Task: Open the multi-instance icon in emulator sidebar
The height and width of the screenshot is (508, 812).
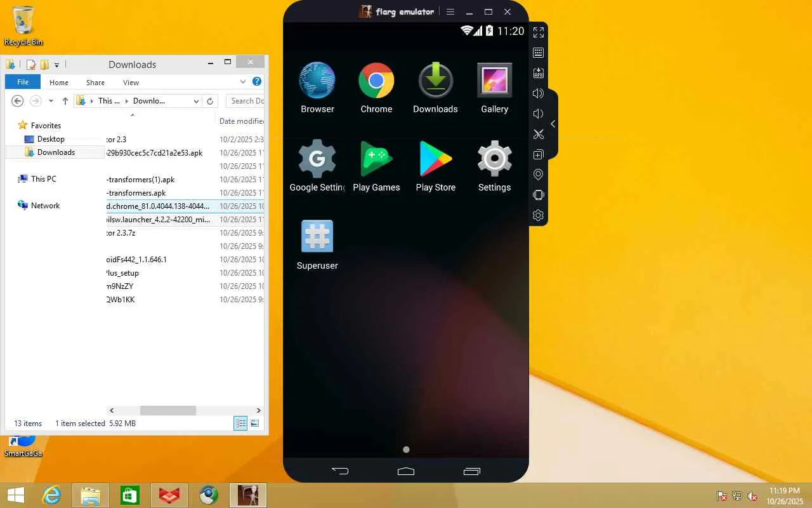Action: (x=538, y=154)
